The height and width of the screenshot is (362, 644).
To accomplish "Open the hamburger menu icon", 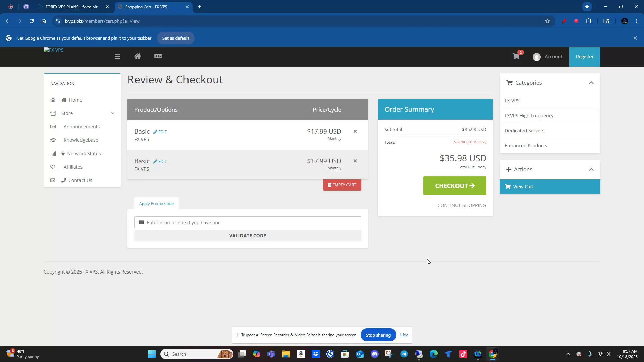I will tap(117, 56).
